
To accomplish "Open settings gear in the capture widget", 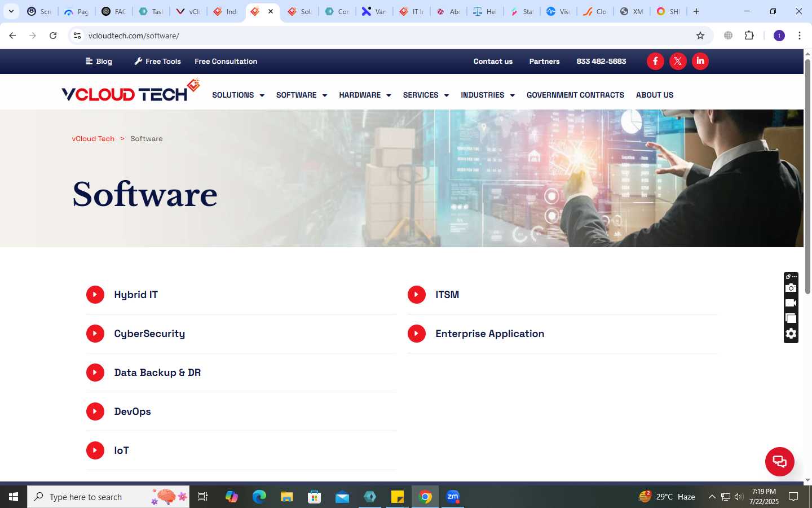I will 791,334.
